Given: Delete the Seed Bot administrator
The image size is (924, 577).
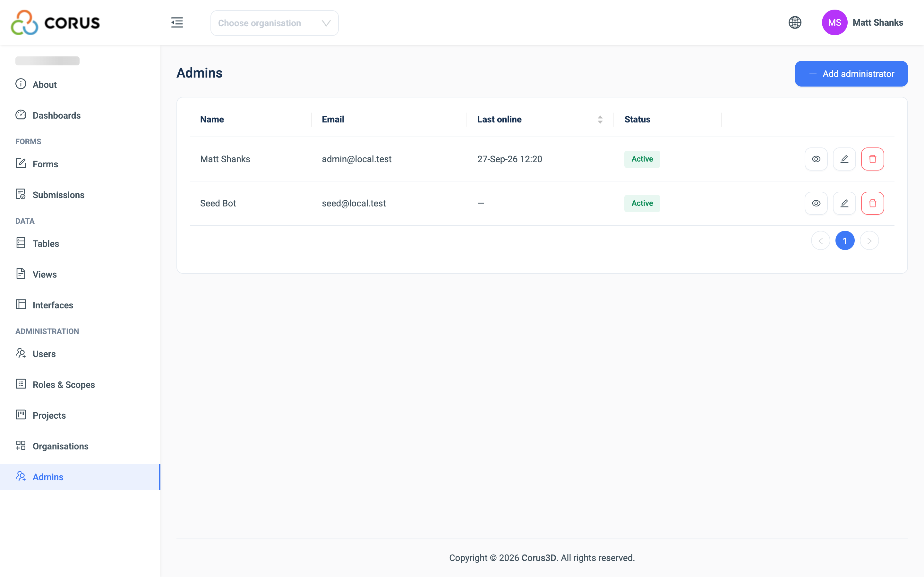Looking at the screenshot, I should coord(872,204).
